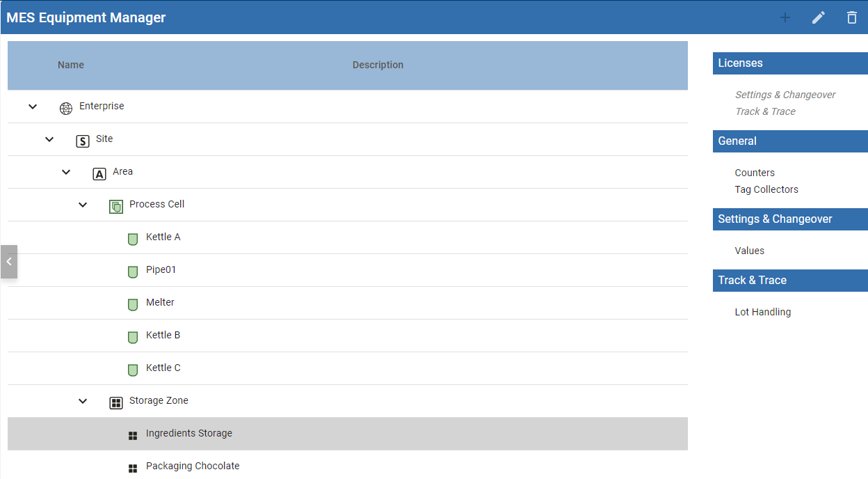
Task: Open Values under Settings & Changeover
Action: point(749,251)
